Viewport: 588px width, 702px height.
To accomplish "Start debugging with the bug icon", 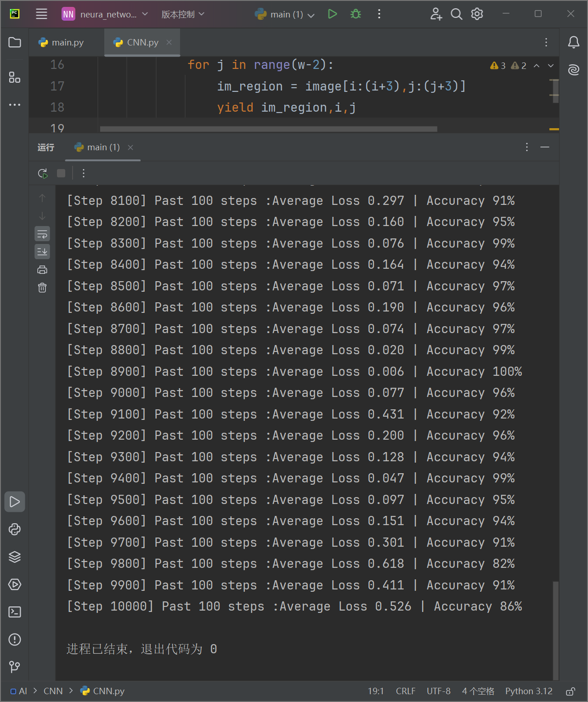I will [x=356, y=14].
